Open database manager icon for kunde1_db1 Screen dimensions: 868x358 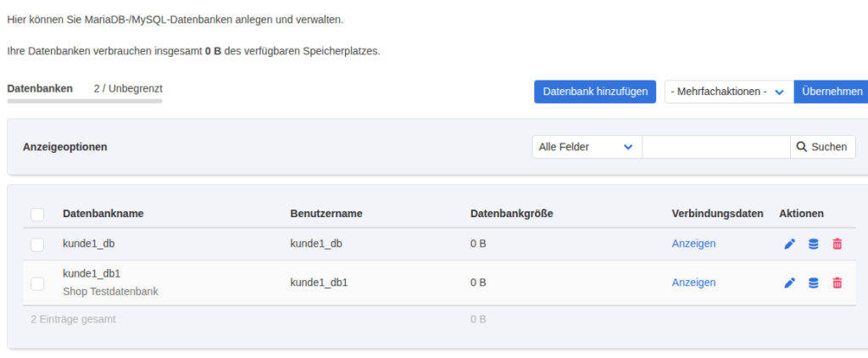tap(813, 283)
